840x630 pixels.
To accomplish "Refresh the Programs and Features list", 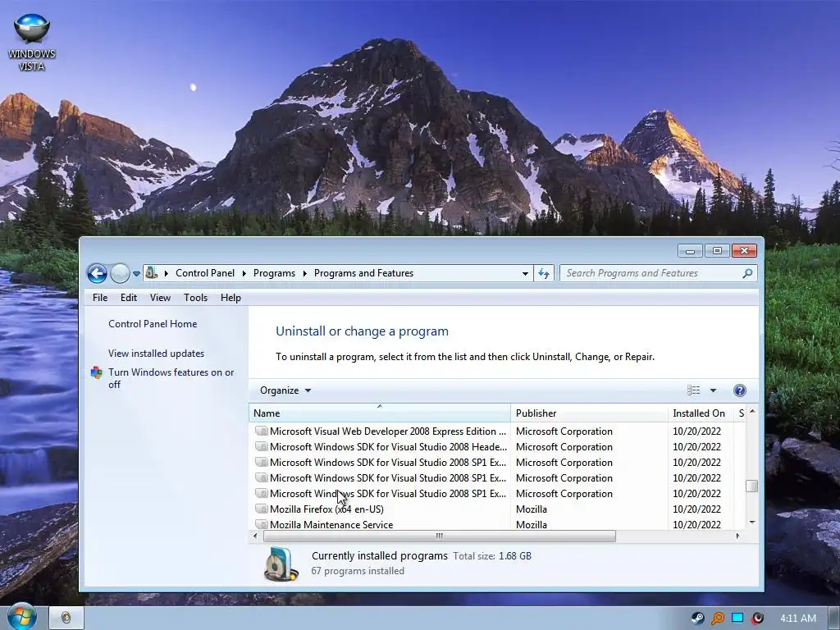I will click(544, 273).
